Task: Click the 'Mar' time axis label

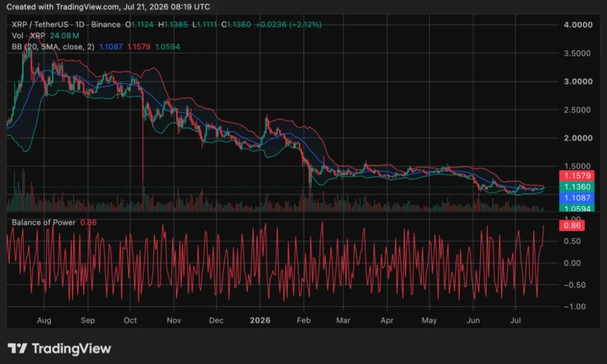Action: click(343, 321)
